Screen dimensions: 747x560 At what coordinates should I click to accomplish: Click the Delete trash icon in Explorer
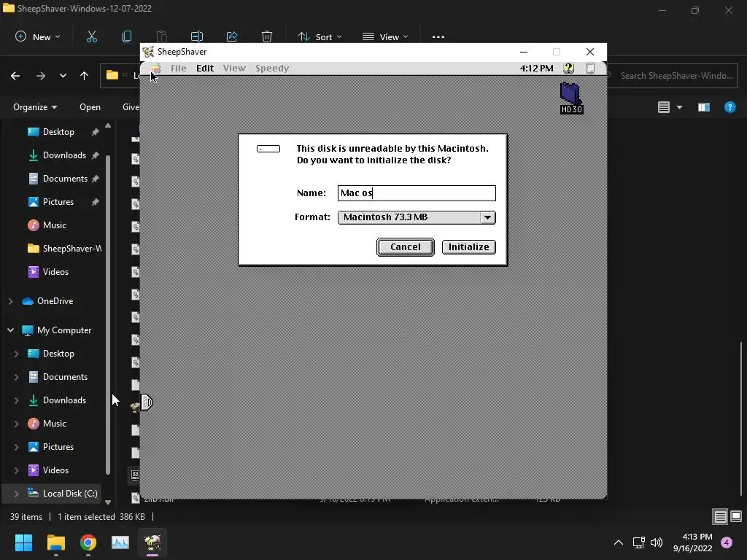pyautogui.click(x=267, y=36)
